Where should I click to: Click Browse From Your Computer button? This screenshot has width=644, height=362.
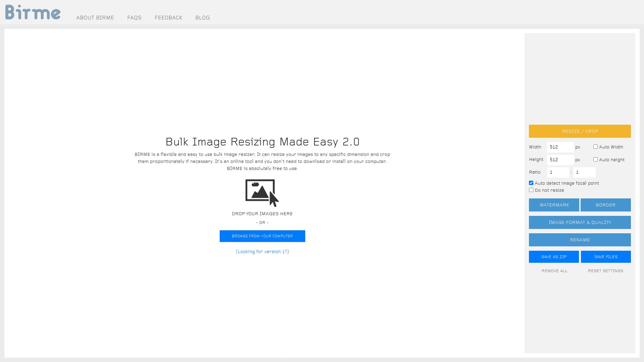262,236
